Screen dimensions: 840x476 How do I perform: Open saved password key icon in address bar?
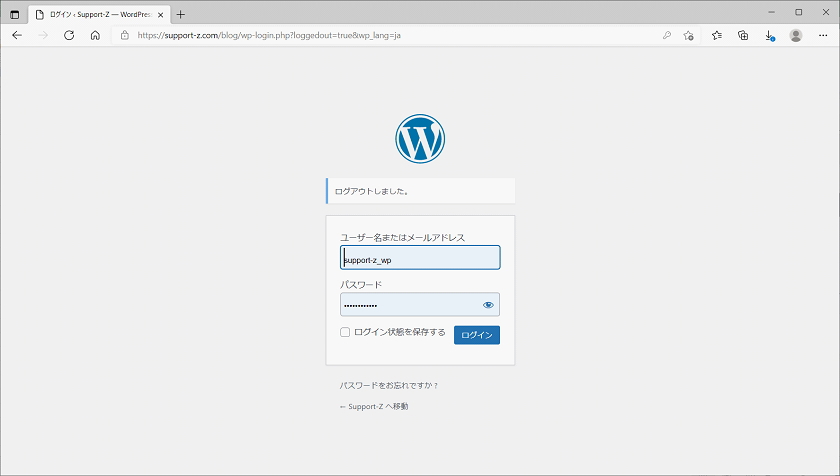(667, 35)
